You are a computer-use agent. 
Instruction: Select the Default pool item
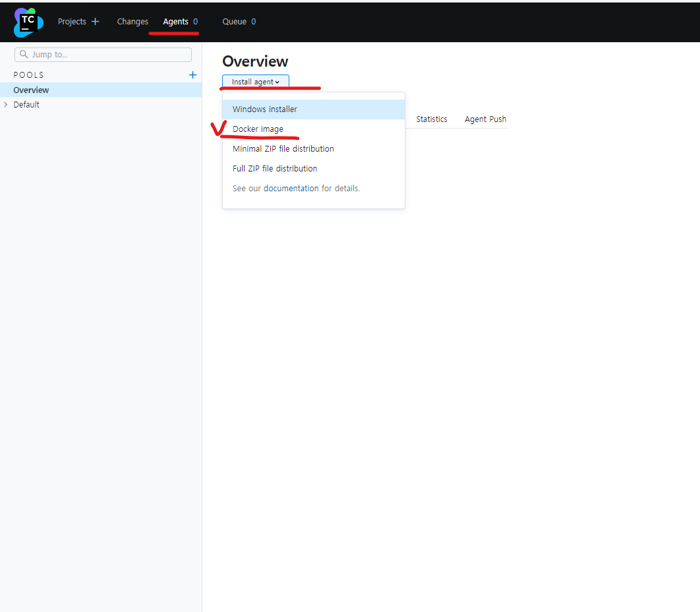pos(26,105)
